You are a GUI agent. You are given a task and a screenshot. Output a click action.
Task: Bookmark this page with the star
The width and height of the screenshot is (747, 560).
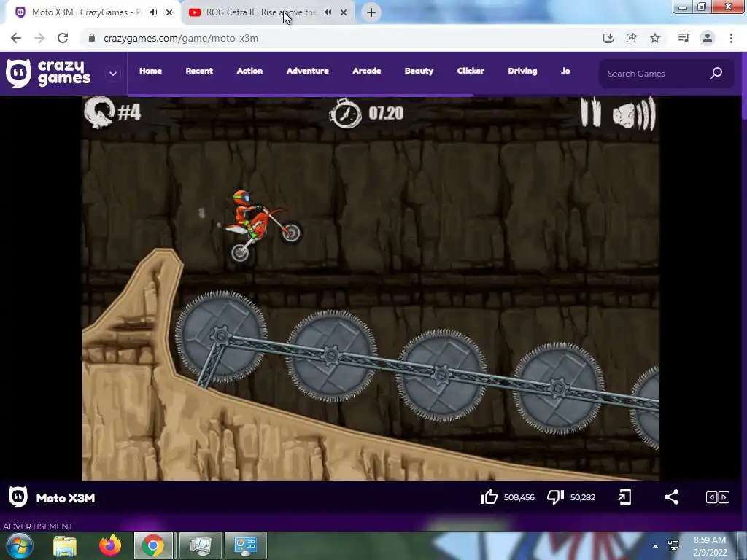click(655, 38)
